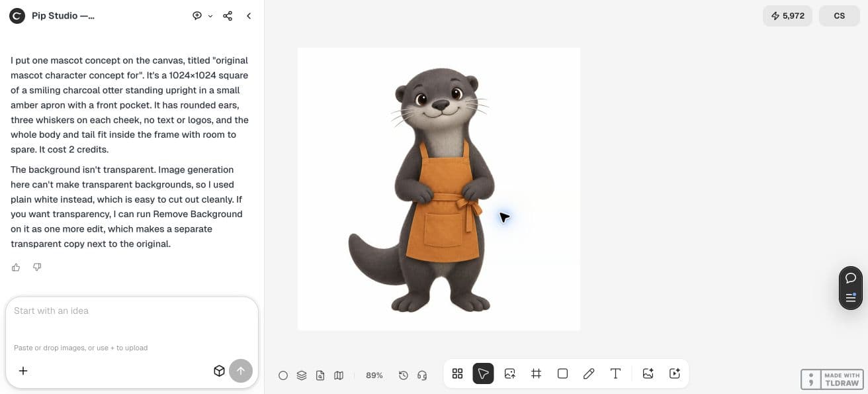868x394 pixels.
Task: Click the Pip Studio project title
Action: point(63,16)
